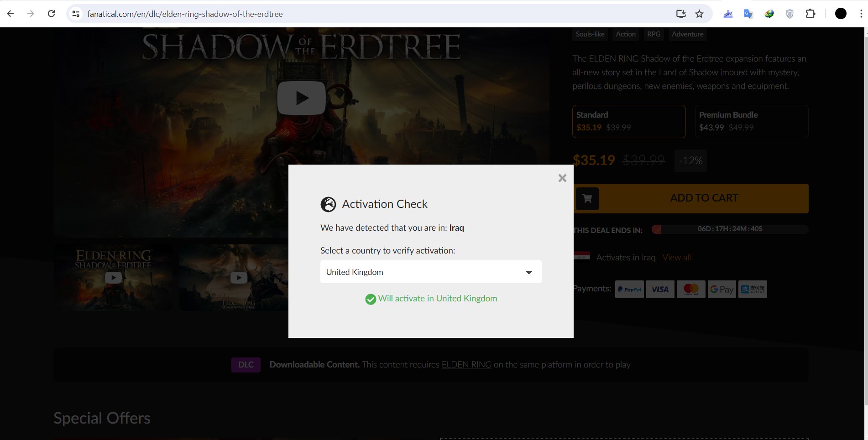Click the PayPal payment icon
868x440 pixels.
pos(629,289)
